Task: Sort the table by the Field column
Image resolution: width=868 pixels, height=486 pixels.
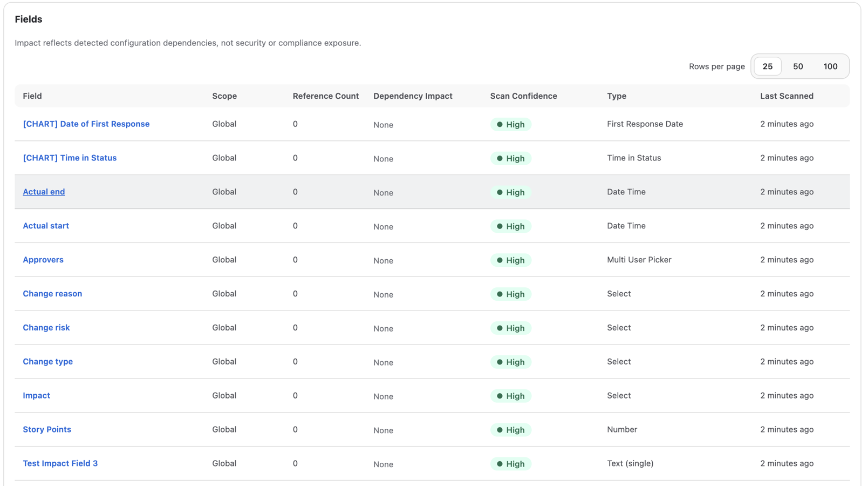Action: (x=32, y=96)
